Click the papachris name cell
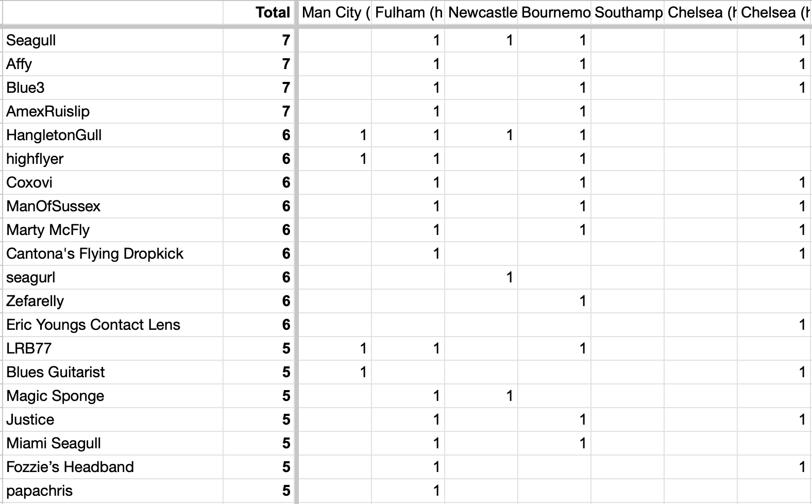This screenshot has width=812, height=504. pyautogui.click(x=113, y=491)
